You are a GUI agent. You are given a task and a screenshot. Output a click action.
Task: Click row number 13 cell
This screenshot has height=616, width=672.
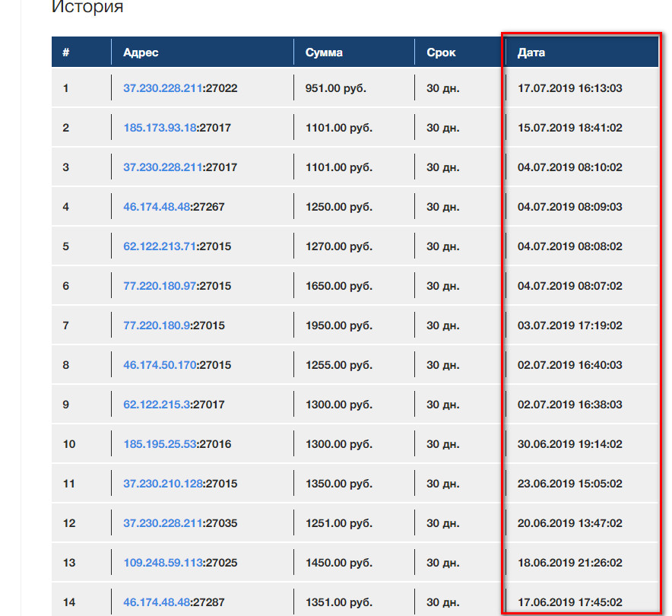pos(69,563)
